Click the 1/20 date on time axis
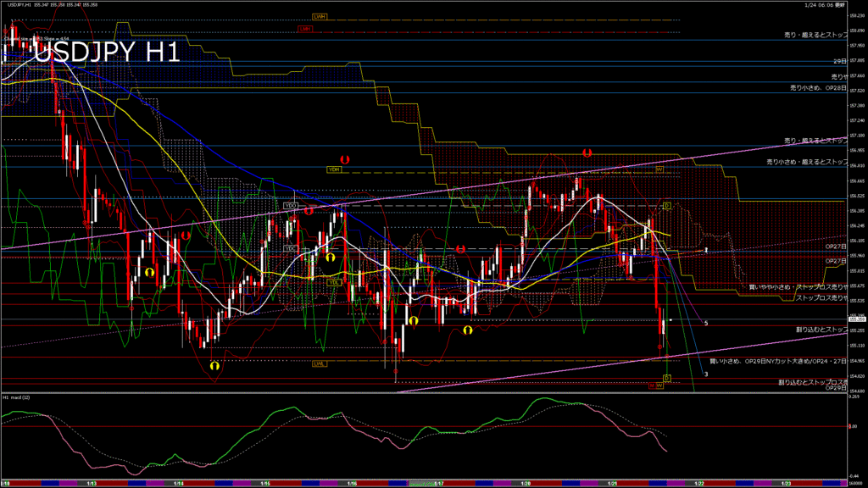 pos(526,484)
